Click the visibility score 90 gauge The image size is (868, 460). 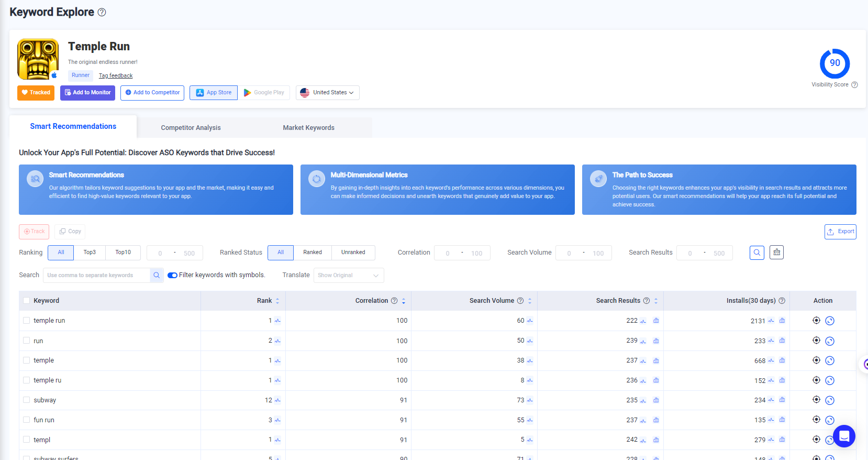tap(835, 63)
